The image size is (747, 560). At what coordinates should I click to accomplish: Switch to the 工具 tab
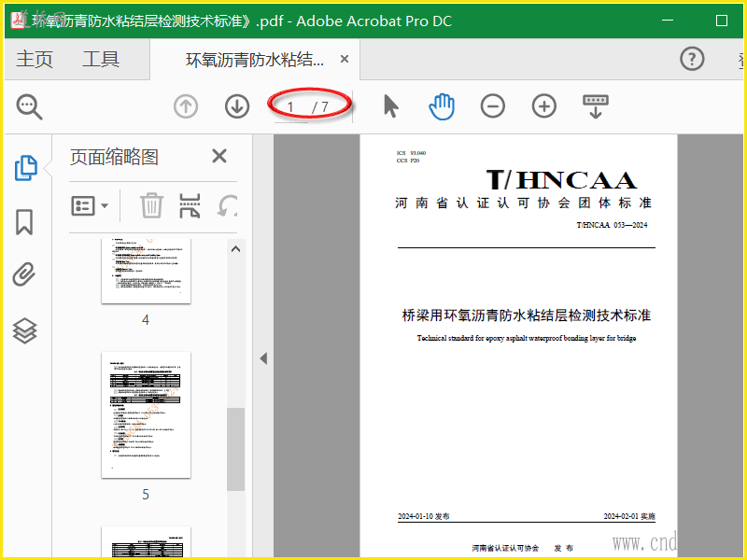pos(101,59)
